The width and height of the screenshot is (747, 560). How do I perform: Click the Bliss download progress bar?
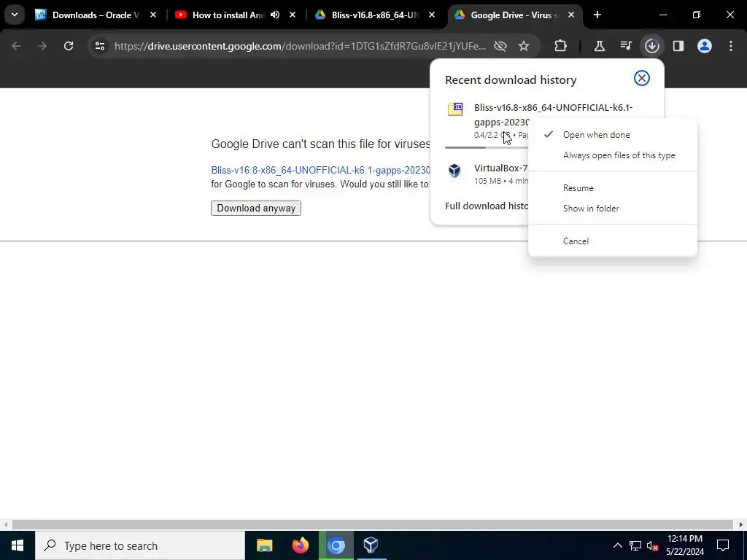[487, 147]
